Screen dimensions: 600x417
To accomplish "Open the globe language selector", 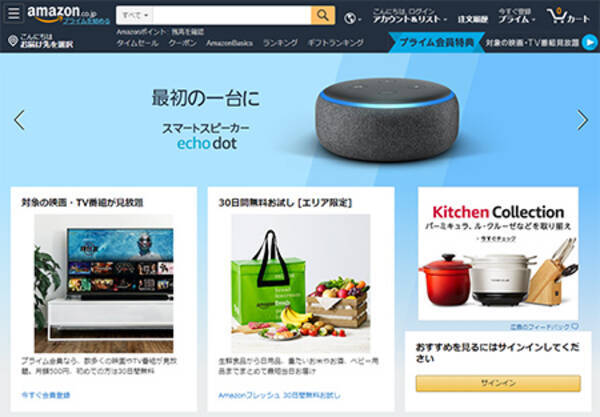I will pos(352,18).
